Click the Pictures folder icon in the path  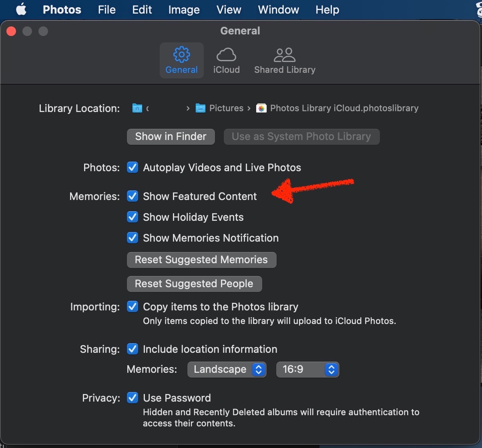[x=200, y=108]
